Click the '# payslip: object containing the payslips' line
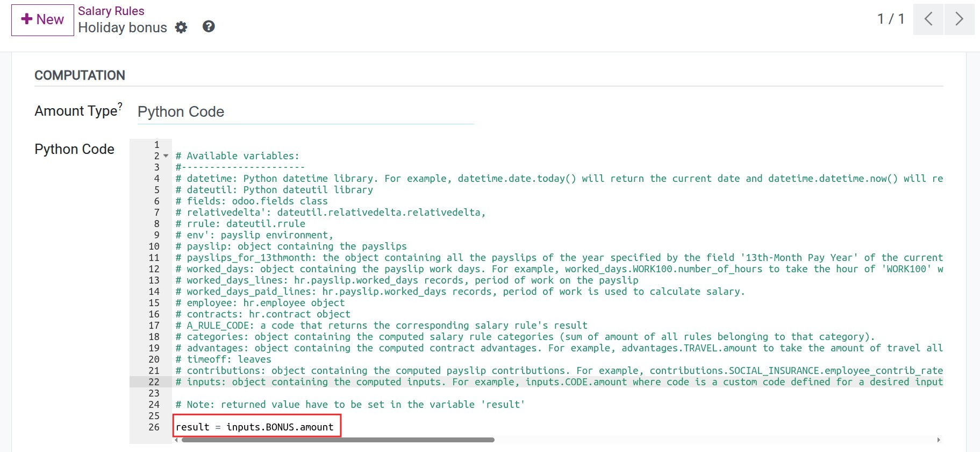This screenshot has height=452, width=980. tap(291, 246)
